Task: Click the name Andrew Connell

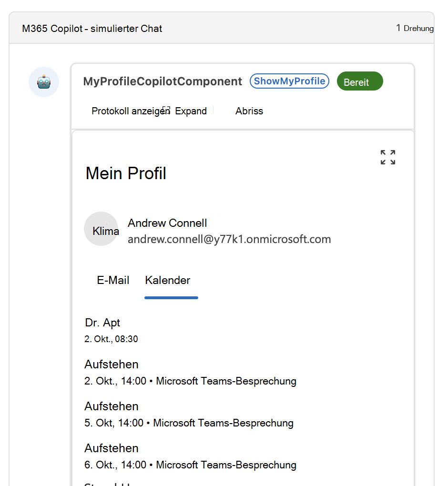Action: pyautogui.click(x=167, y=223)
